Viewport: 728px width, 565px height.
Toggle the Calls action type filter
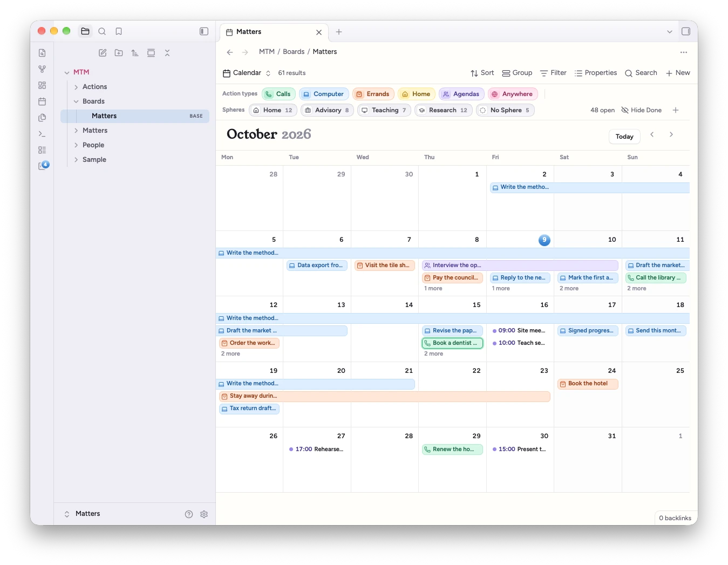point(278,94)
